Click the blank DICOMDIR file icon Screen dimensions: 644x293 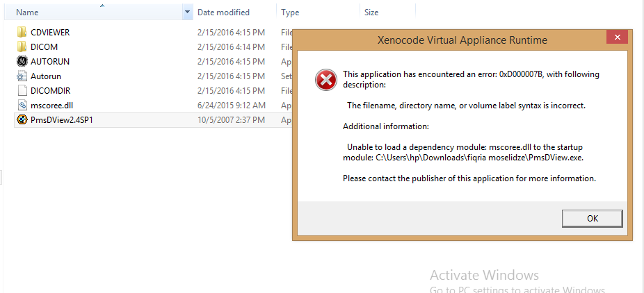[22, 90]
